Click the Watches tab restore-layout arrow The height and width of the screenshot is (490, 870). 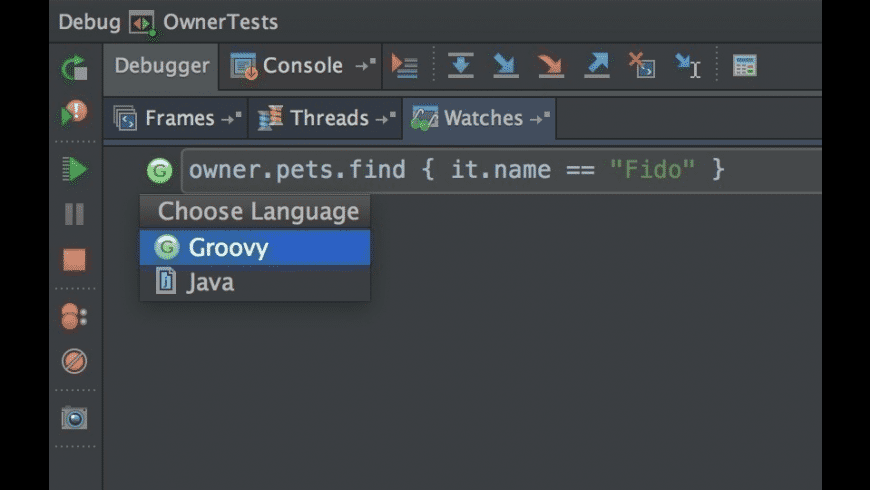(x=539, y=118)
